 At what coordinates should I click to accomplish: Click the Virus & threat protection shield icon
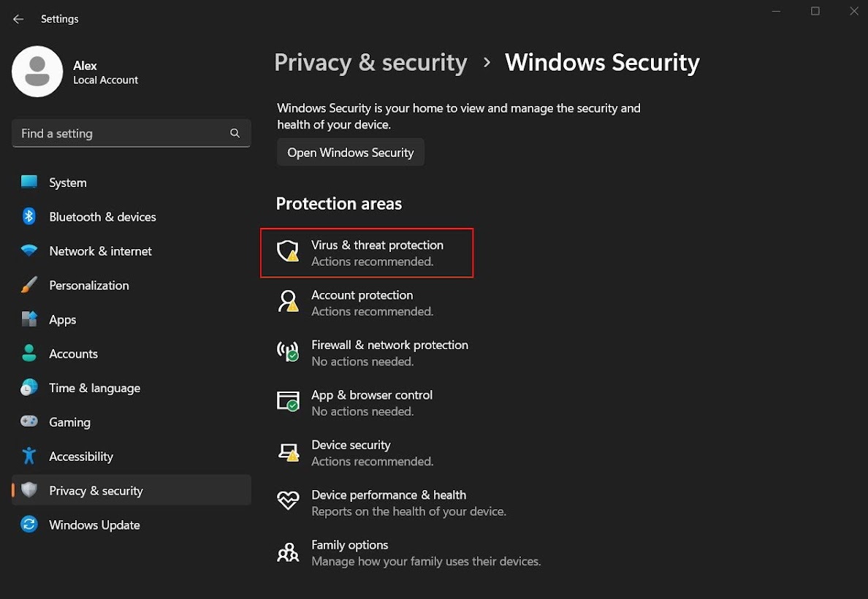pyautogui.click(x=288, y=251)
